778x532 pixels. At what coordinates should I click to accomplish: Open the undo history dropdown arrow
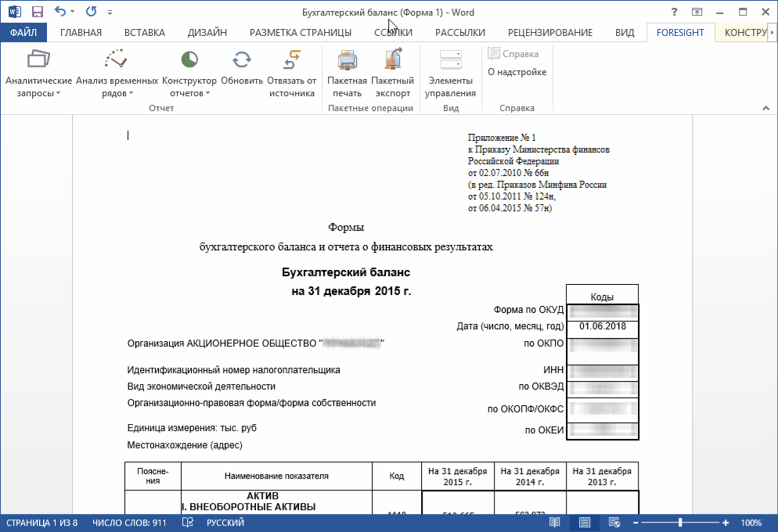[73, 12]
